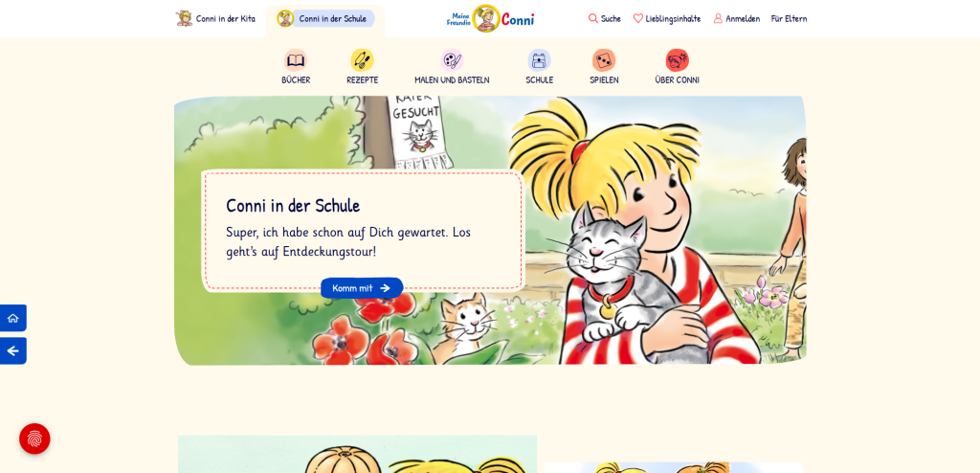The height and width of the screenshot is (473, 980).
Task: Open the Rezepte whisk icon
Action: coord(362,60)
